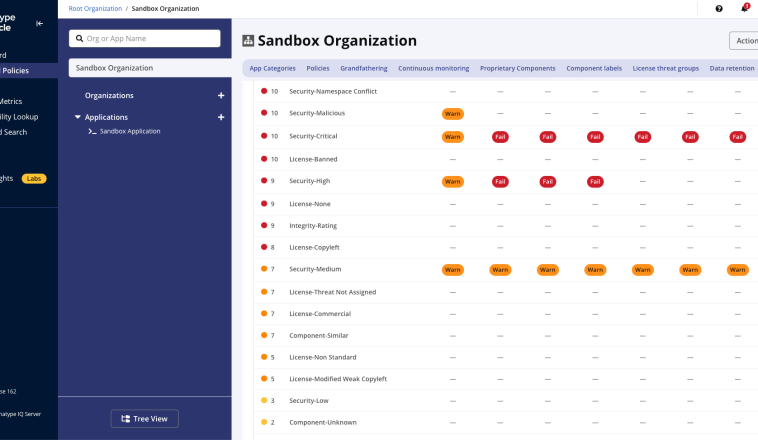Screen dimensions: 758x440
Task: Open the help question mark icon
Action: (x=719, y=8)
